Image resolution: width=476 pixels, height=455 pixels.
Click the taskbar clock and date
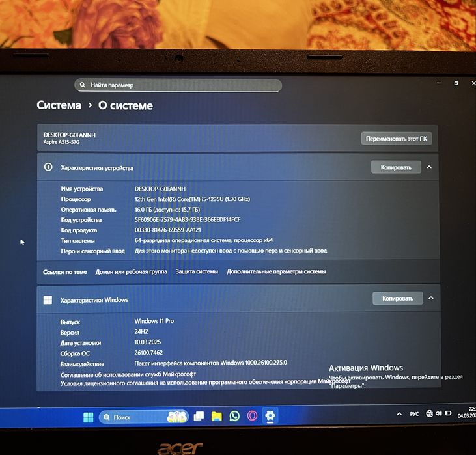click(468, 412)
